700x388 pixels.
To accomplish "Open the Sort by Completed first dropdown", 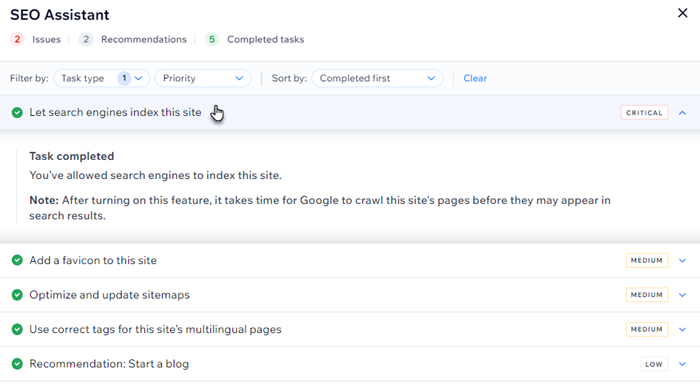I will pyautogui.click(x=377, y=78).
